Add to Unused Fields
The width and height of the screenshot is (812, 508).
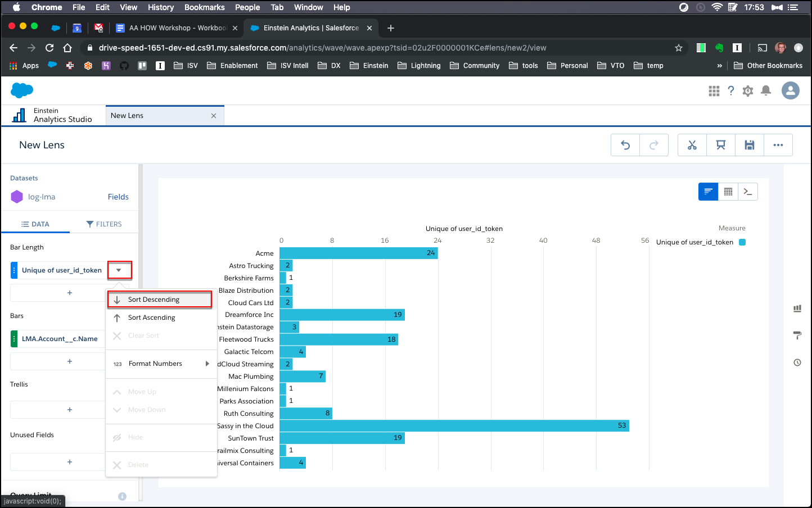[x=70, y=462]
